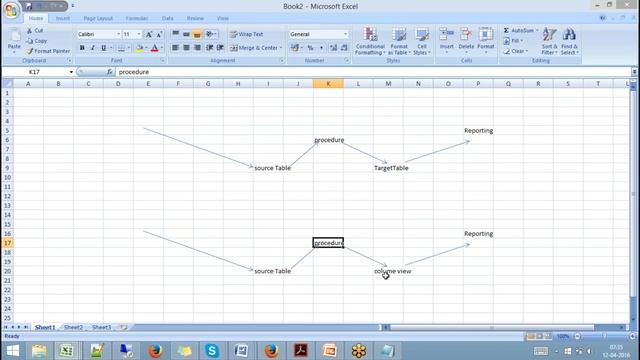Image resolution: width=640 pixels, height=360 pixels.
Task: Switch to the Insert tab
Action: [62, 18]
